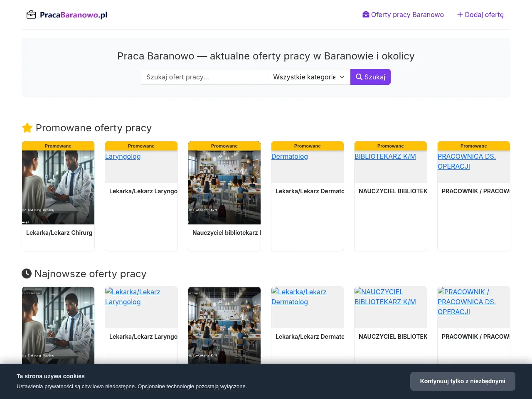The width and height of the screenshot is (532, 399).
Task: Click Promowane badge on Dermatolog card
Action: coord(308,146)
